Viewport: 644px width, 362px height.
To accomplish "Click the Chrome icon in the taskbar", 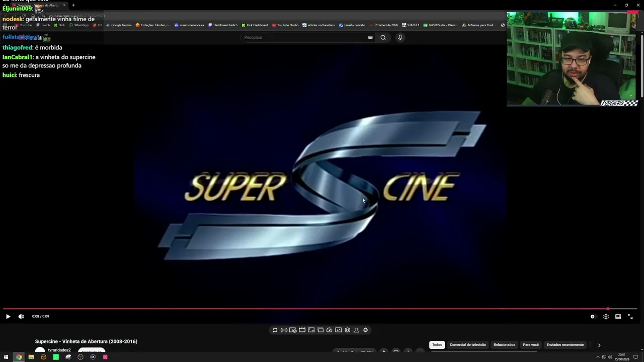I will 19,357.
